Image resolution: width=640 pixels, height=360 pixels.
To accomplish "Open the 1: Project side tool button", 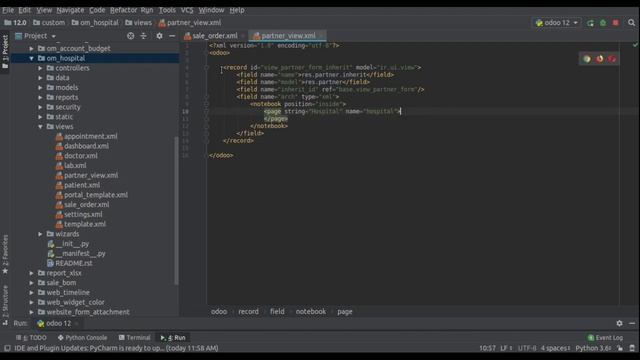I will (5, 51).
